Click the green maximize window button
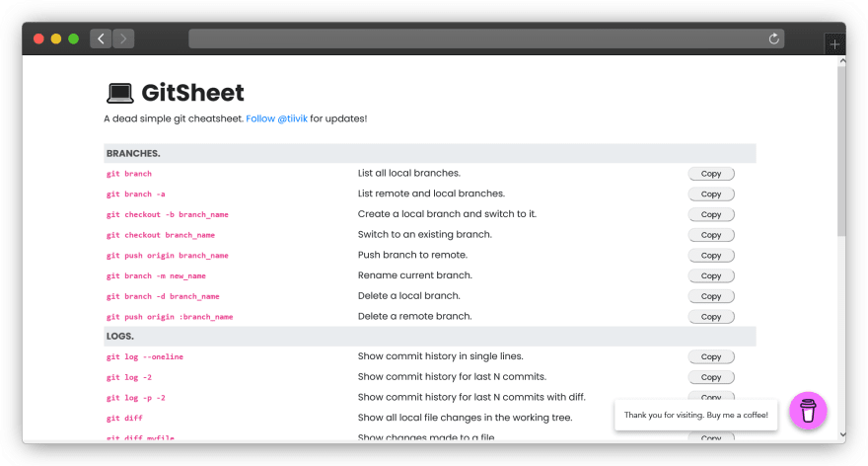This screenshot has width=868, height=466. (73, 39)
